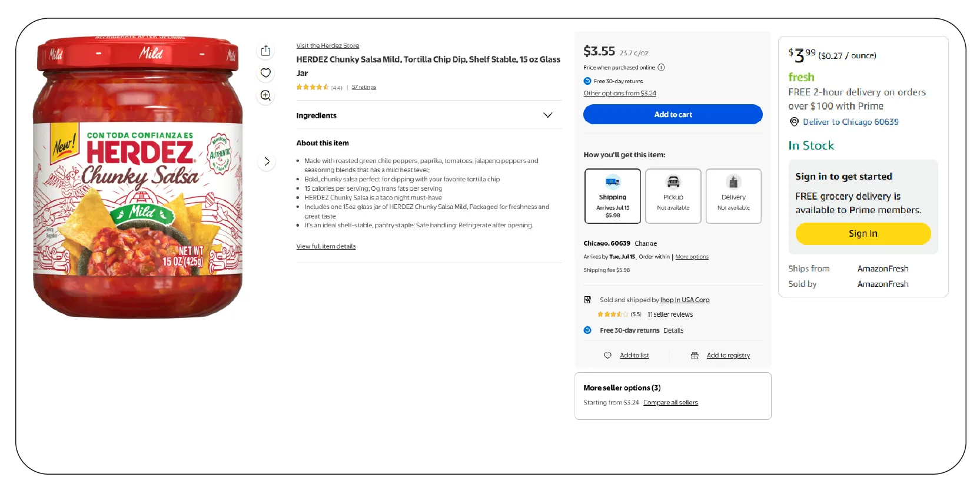Image resolution: width=980 pixels, height=487 pixels.
Task: Click the seller star rating (3.5)
Action: (613, 314)
